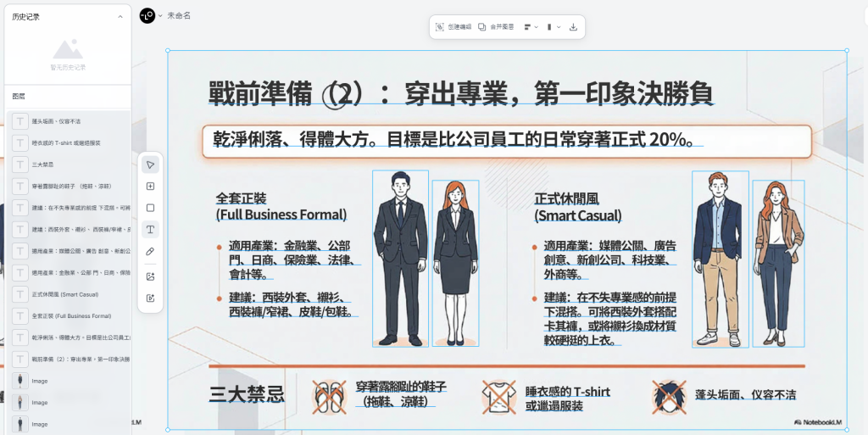Select the 適用產業：金融業 bullet on canvas

click(x=294, y=259)
